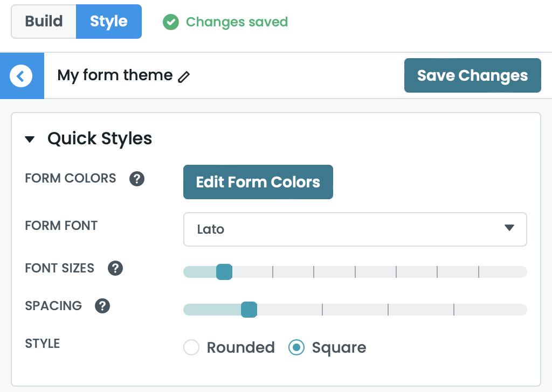
Task: Collapse the Quick Styles section triangle
Action: point(30,139)
